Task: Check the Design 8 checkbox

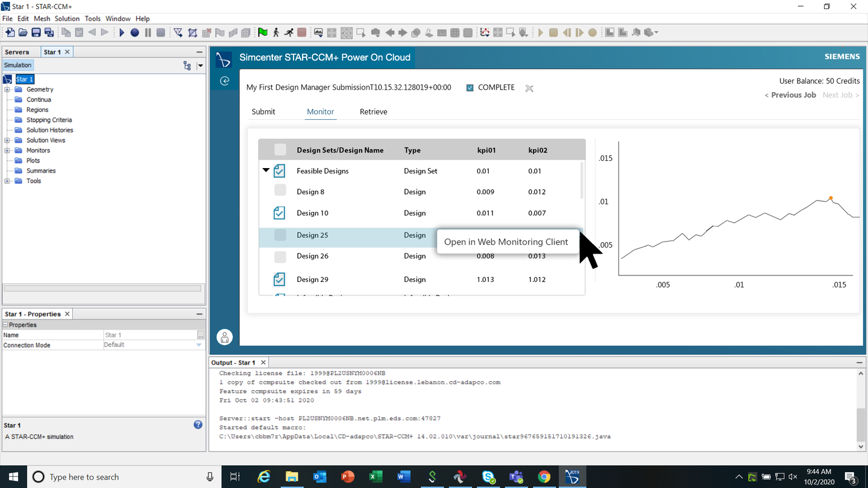Action: click(280, 190)
